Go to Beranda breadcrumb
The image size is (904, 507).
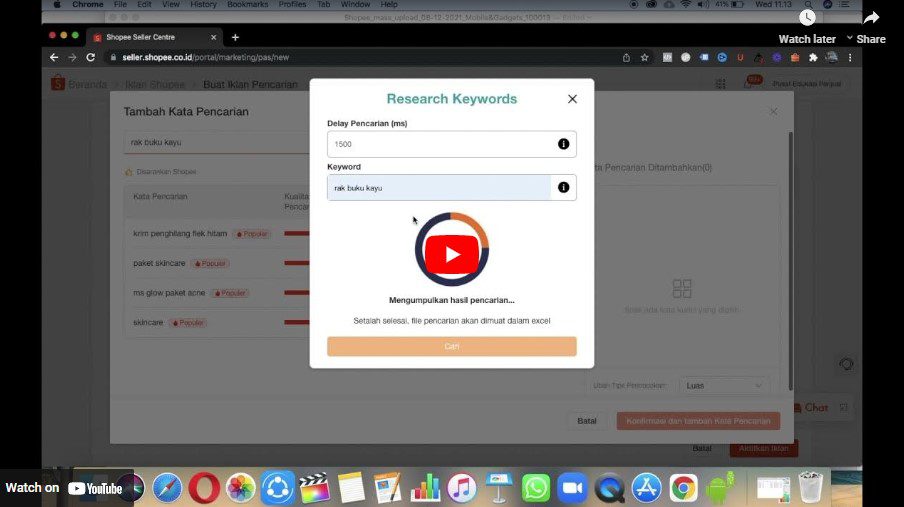(88, 85)
